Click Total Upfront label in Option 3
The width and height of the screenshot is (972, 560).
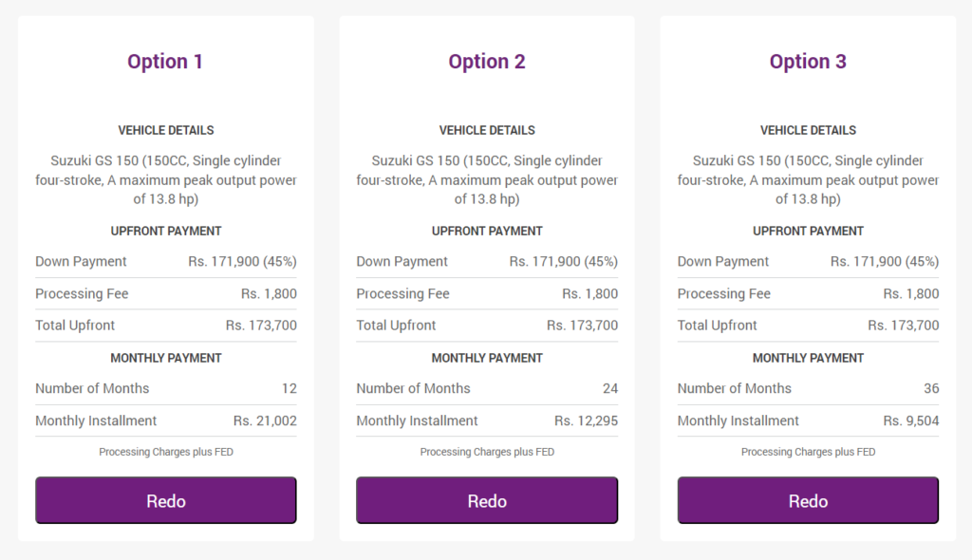point(717,325)
